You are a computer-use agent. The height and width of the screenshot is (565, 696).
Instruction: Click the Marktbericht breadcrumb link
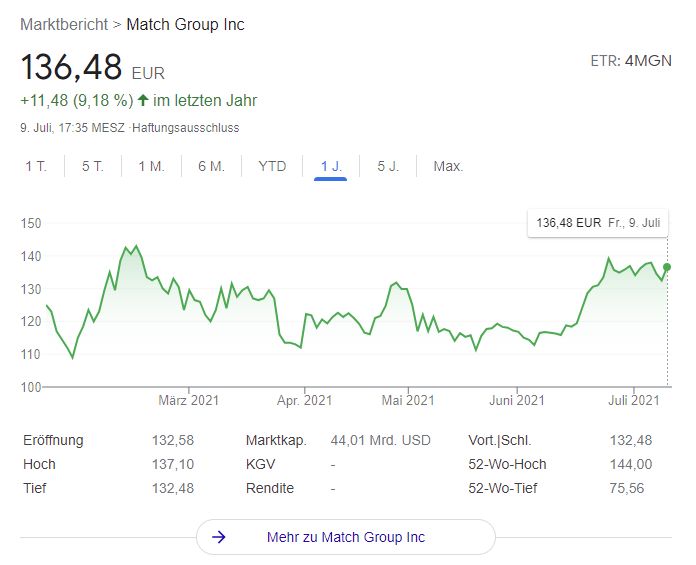64,24
